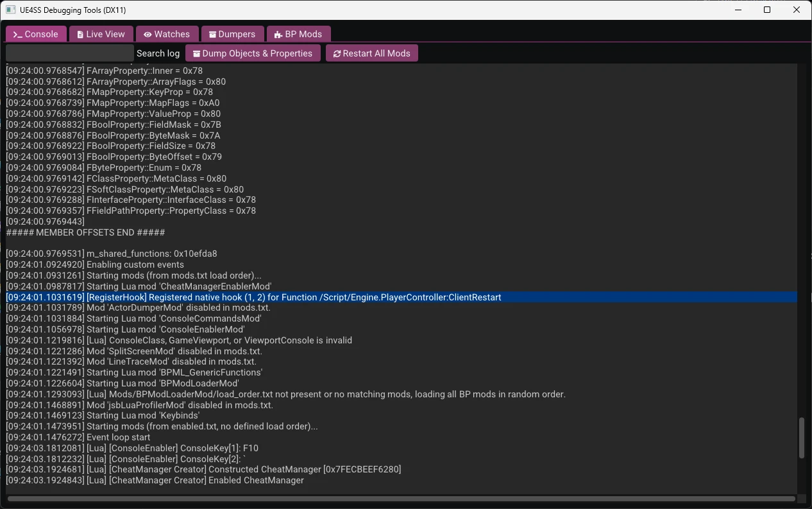Click the vertical scrollbar thumb of the log
Screen dimensions: 812x509
pos(801,438)
